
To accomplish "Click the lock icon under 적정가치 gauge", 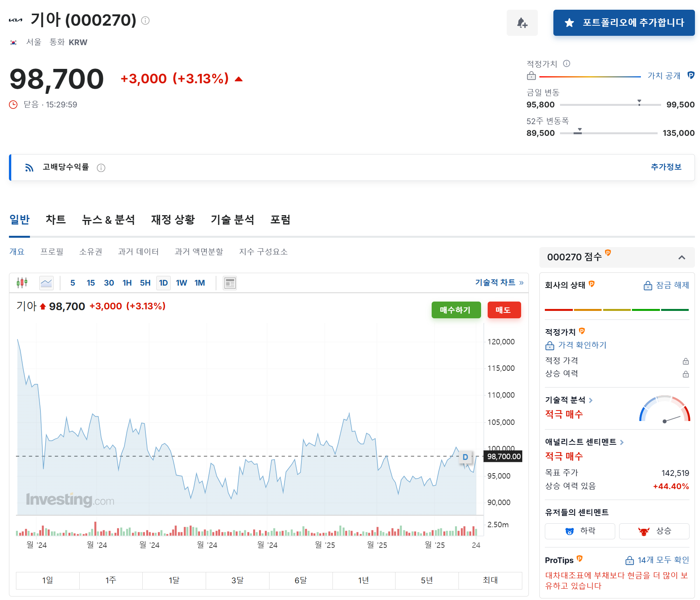I will click(x=531, y=76).
